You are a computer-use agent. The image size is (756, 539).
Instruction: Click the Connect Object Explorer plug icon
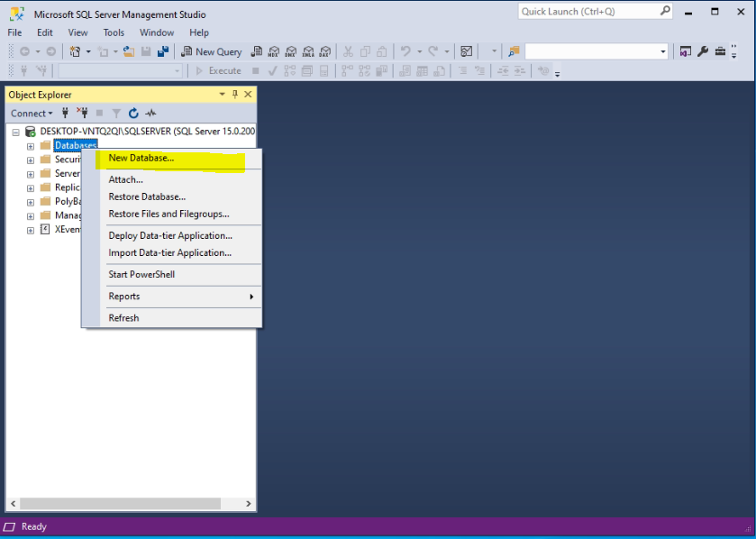click(x=65, y=114)
